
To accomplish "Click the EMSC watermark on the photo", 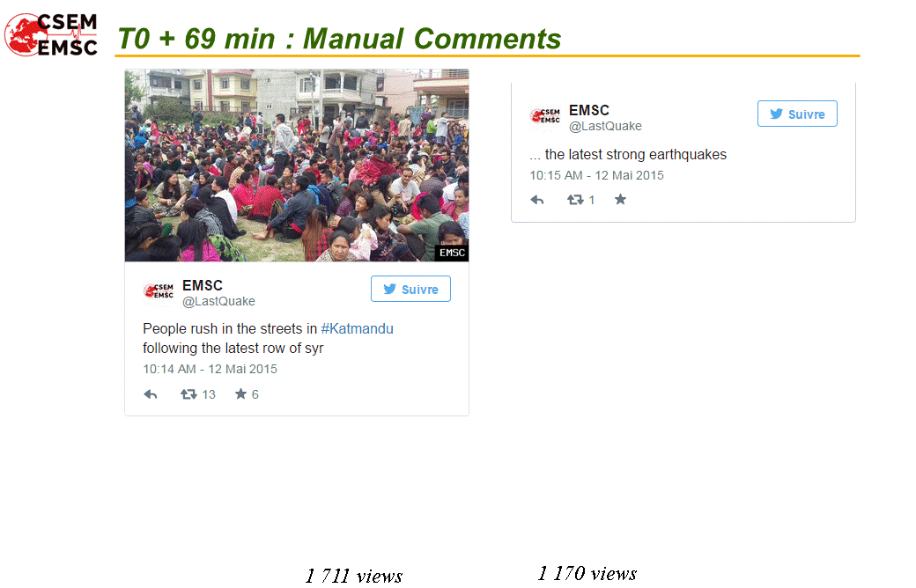I will (452, 253).
